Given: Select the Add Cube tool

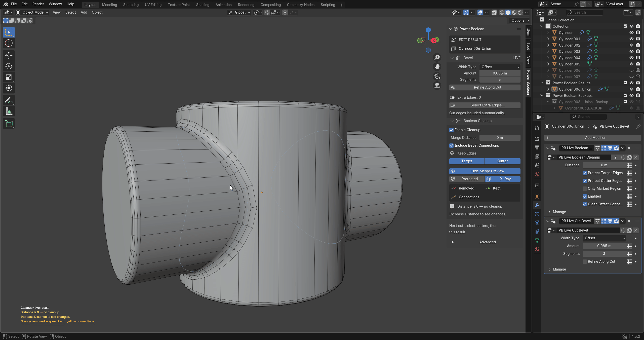Looking at the screenshot, I should click(9, 123).
